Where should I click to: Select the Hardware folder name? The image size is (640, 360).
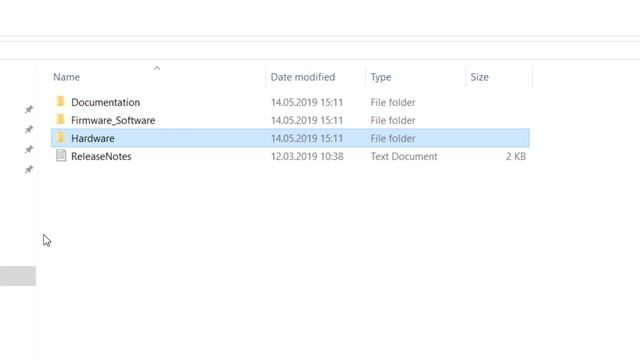93,138
